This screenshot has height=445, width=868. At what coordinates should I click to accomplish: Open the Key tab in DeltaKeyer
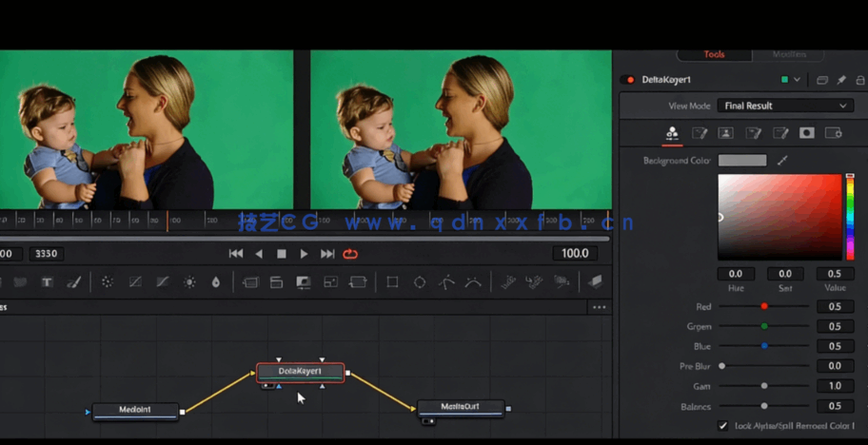(x=673, y=133)
